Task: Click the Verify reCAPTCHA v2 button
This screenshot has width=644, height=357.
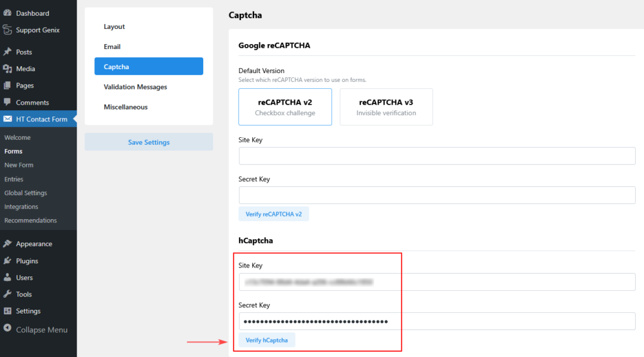Action: [x=274, y=214]
